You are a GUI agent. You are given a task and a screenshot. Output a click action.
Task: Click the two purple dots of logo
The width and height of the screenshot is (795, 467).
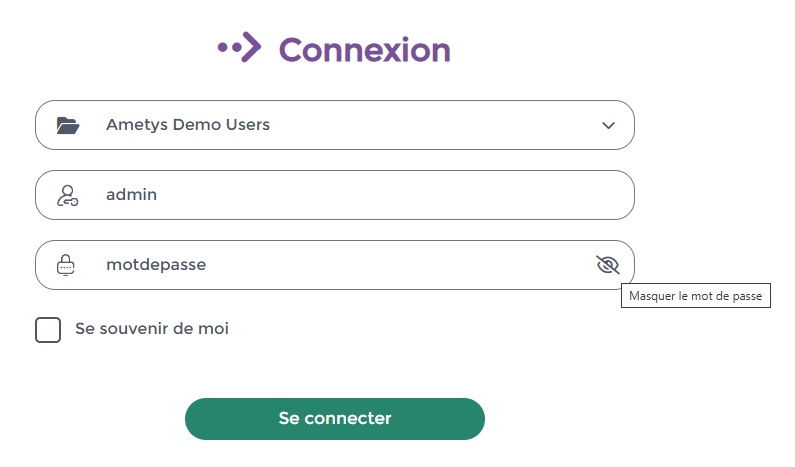pyautogui.click(x=229, y=48)
